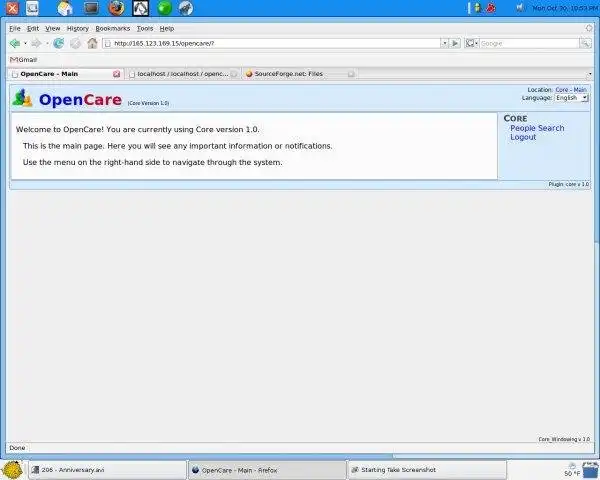The image size is (600, 480).
Task: Click the Core - Main location link
Action: [571, 90]
